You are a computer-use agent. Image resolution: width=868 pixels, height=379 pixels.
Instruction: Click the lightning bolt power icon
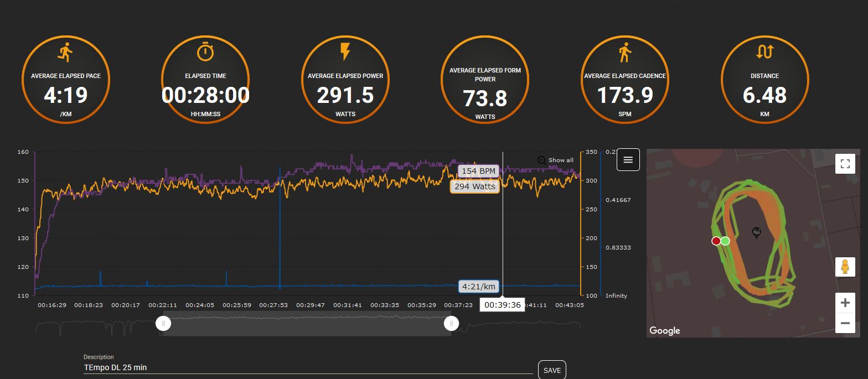345,51
